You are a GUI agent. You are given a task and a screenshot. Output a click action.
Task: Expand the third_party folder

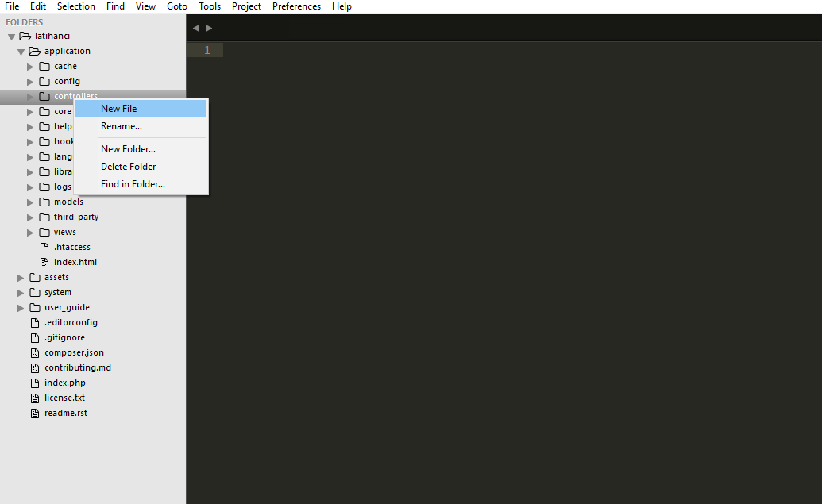pos(29,217)
